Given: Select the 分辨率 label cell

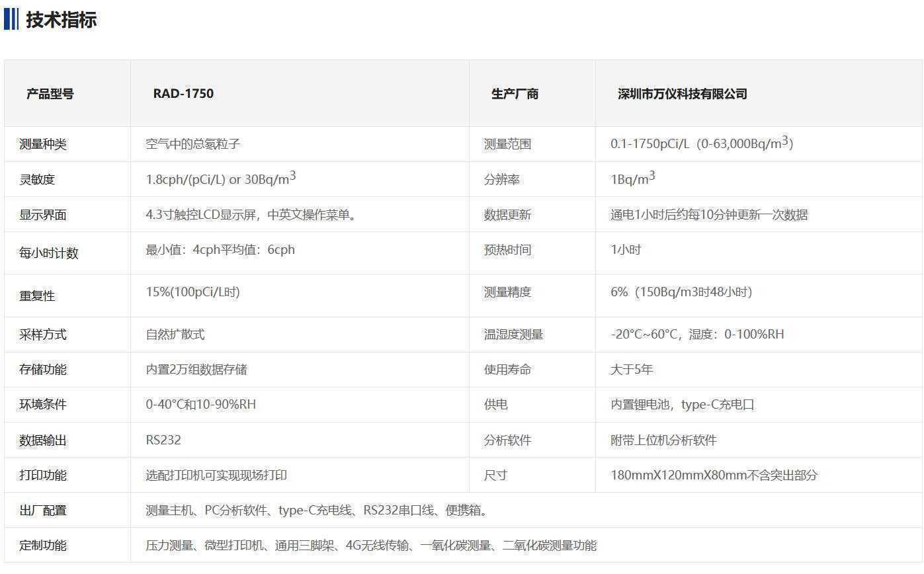Looking at the screenshot, I should tap(532, 179).
